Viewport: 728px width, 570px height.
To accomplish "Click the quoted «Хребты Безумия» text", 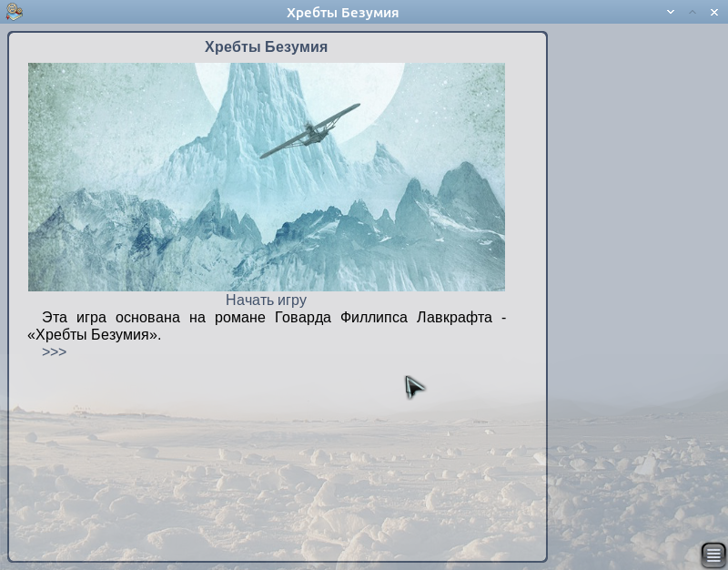I will click(95, 334).
